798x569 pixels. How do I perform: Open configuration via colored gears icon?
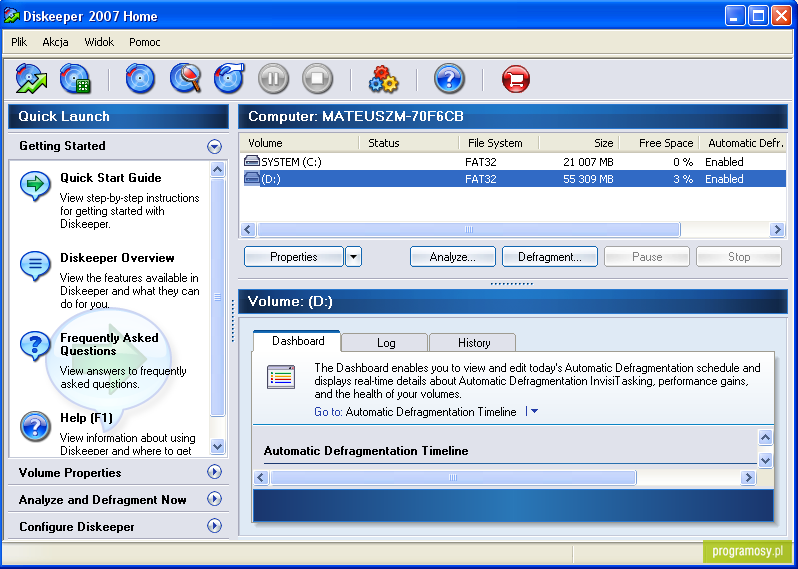(x=383, y=79)
